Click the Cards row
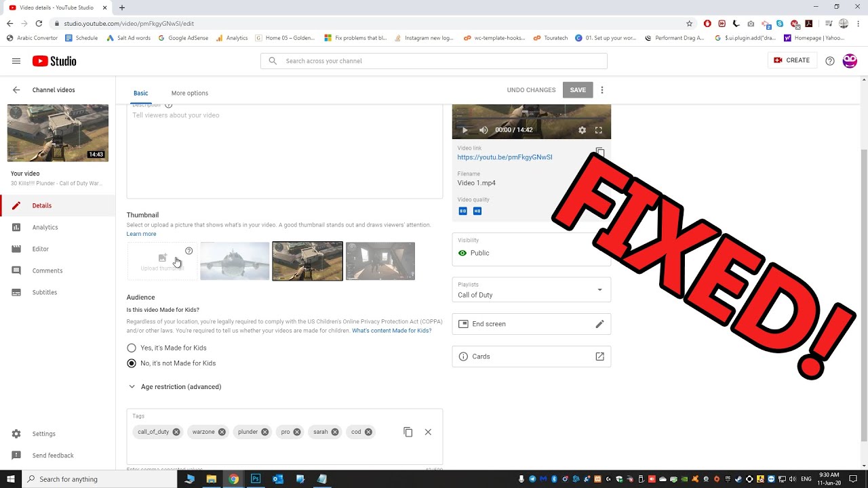The height and width of the screenshot is (488, 868). pyautogui.click(x=532, y=357)
